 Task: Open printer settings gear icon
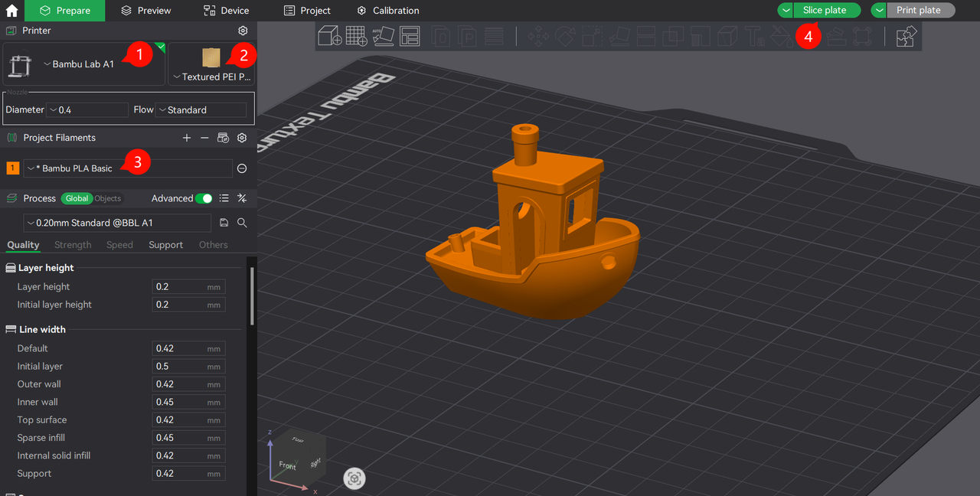tap(243, 31)
